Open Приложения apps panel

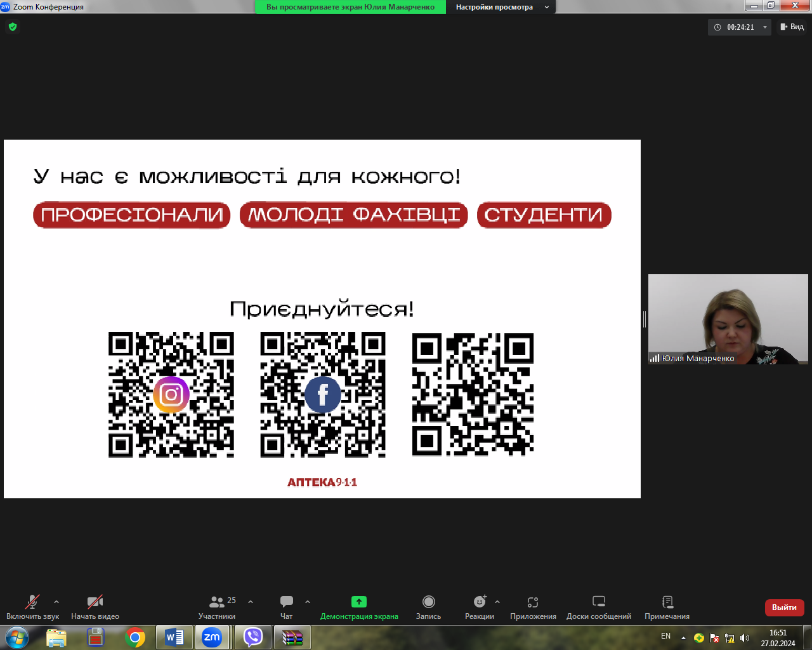(533, 607)
